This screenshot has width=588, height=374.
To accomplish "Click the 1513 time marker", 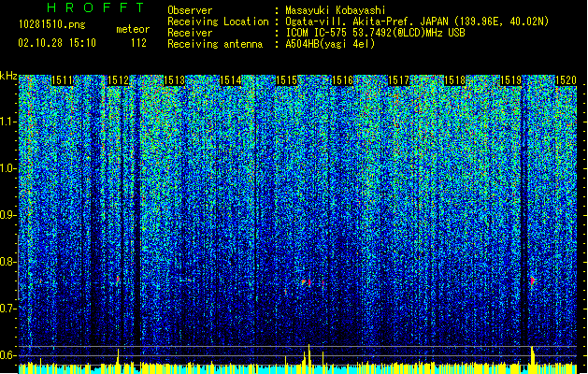I will coord(175,80).
